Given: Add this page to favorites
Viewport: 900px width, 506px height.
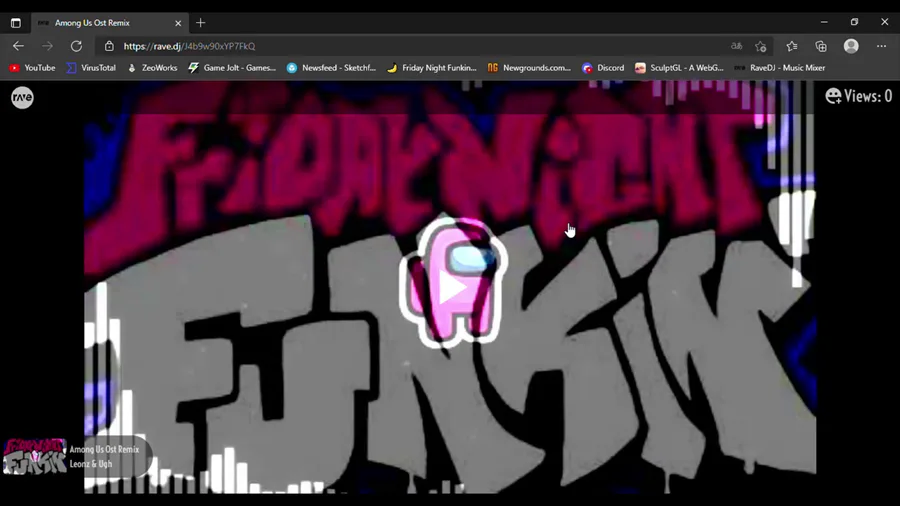Looking at the screenshot, I should [761, 46].
